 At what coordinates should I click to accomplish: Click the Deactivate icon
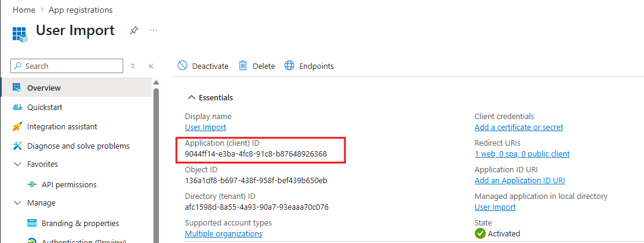click(182, 66)
